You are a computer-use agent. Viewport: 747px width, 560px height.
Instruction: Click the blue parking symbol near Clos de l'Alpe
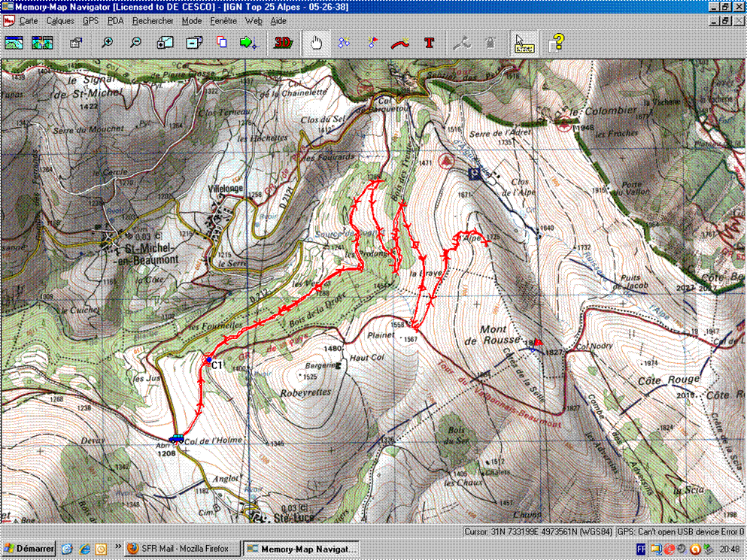475,174
